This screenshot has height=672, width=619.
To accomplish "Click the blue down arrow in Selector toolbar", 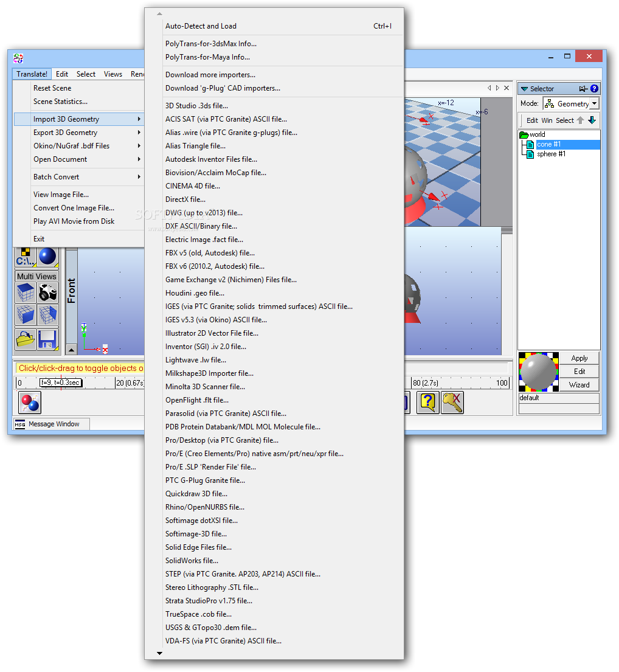I will tap(592, 120).
